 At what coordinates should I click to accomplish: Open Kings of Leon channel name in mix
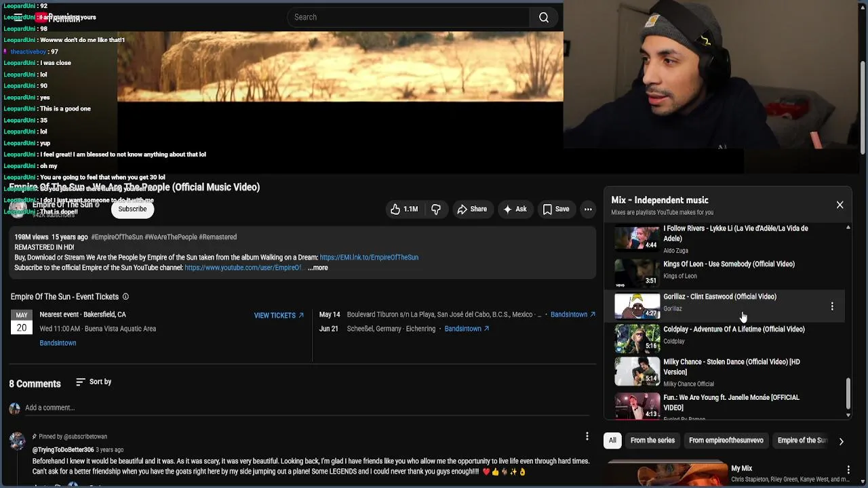pos(679,277)
